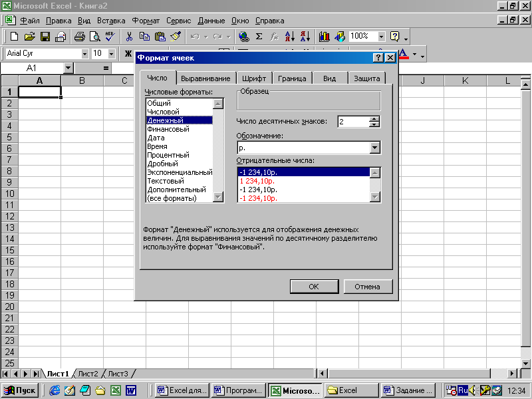The height and width of the screenshot is (399, 532).
Task: Click the Отмена button
Action: click(x=368, y=287)
